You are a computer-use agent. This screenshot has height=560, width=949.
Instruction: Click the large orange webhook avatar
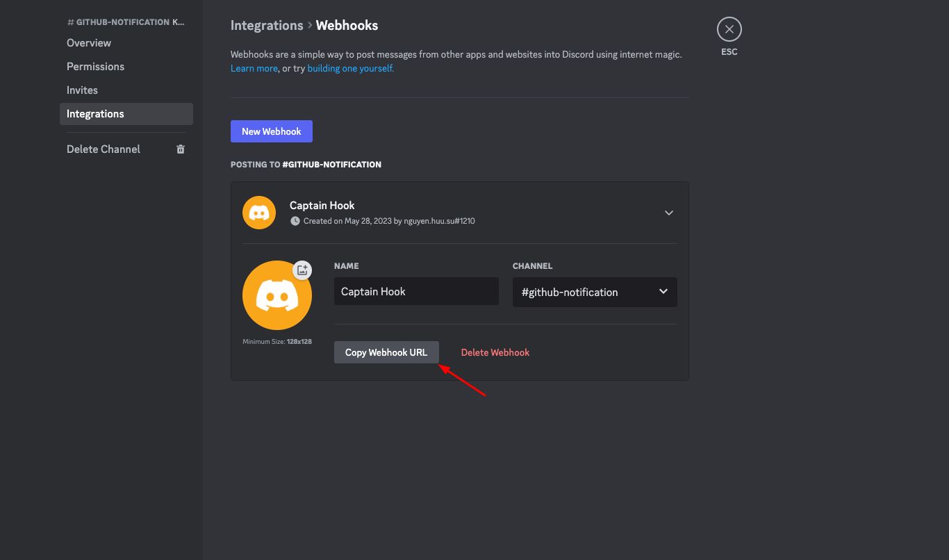click(277, 295)
